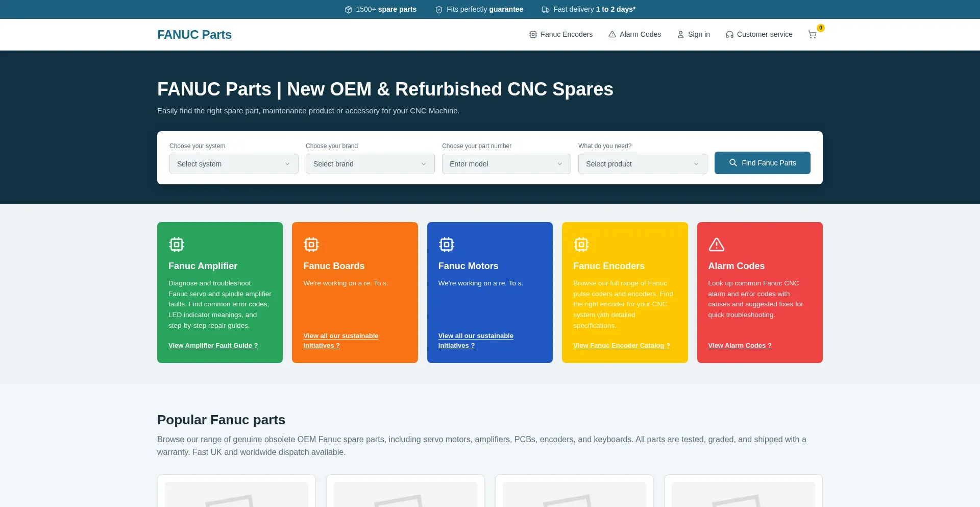Click the chip icon on the Fanuc Motors card

tap(447, 245)
